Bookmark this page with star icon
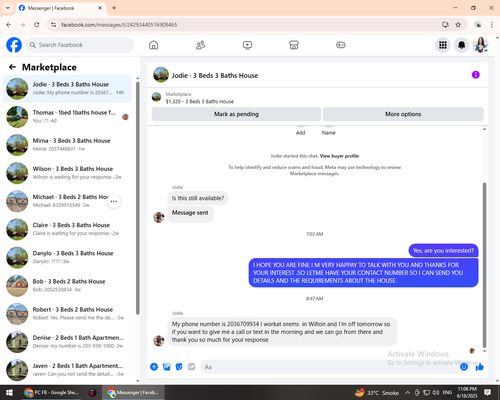Screen dimensions: 500x400 458,25
